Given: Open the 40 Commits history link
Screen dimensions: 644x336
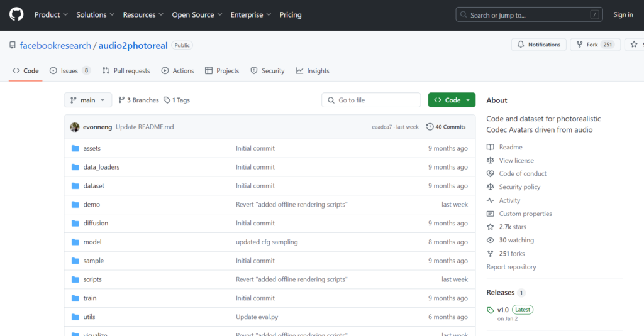Looking at the screenshot, I should point(446,127).
